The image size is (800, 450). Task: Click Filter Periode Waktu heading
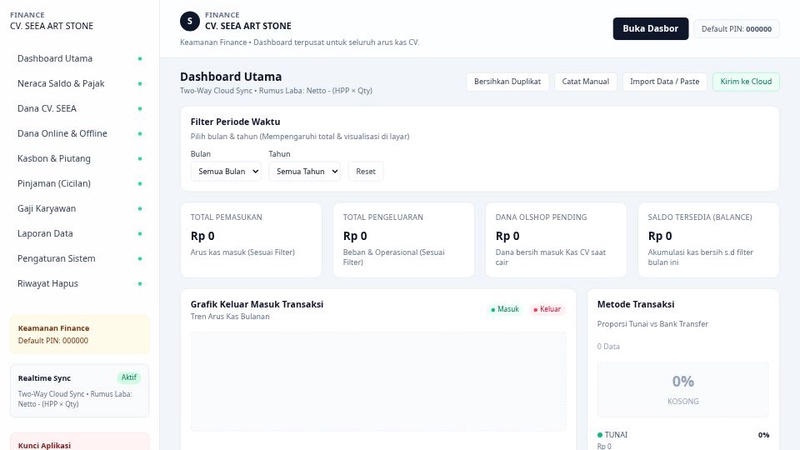click(x=235, y=122)
